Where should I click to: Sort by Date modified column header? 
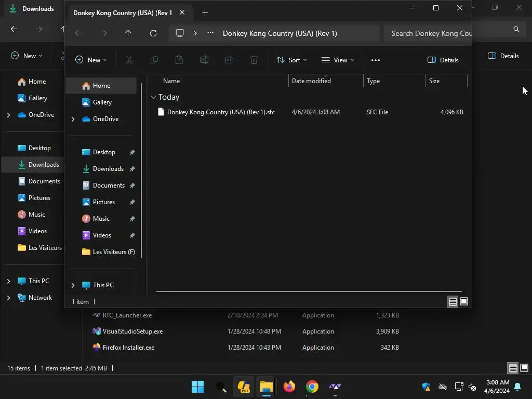(326, 81)
